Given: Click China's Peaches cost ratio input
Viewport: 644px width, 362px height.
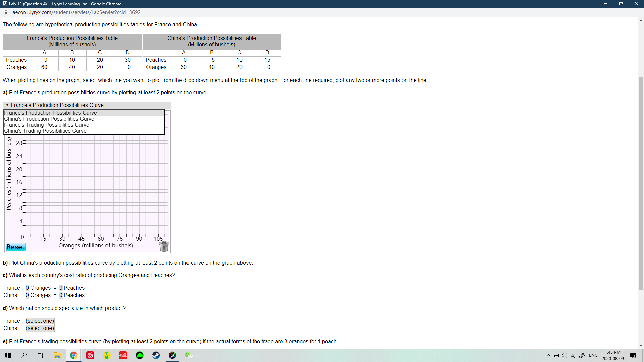Looking at the screenshot, I should point(61,295).
